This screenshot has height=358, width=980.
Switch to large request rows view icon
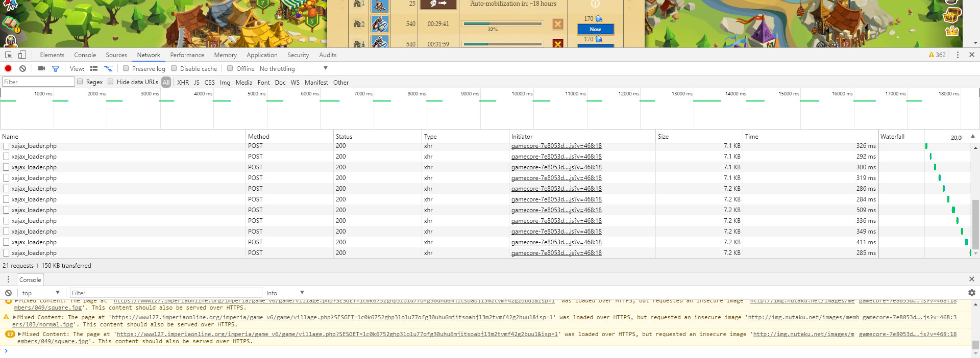coord(94,68)
